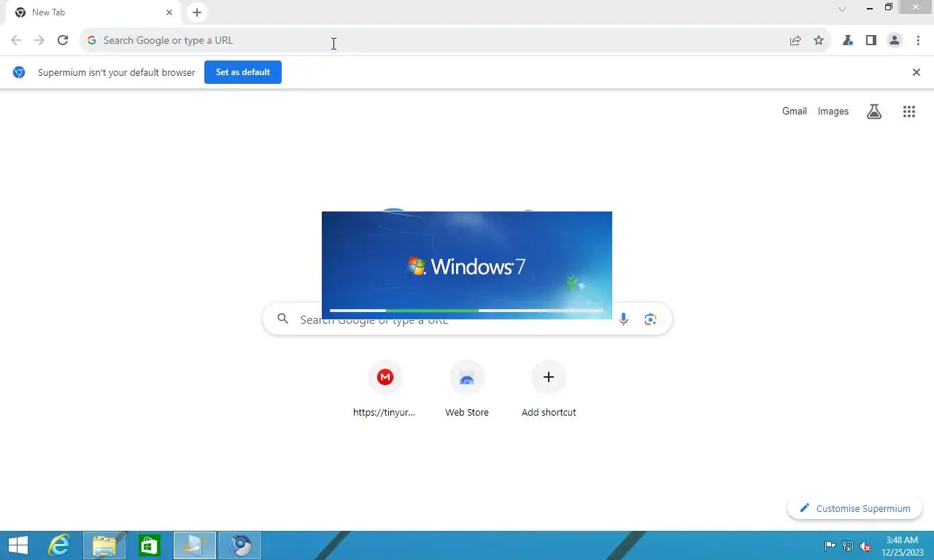This screenshot has height=560, width=934.
Task: Click the Google search box on page
Action: pos(467,319)
